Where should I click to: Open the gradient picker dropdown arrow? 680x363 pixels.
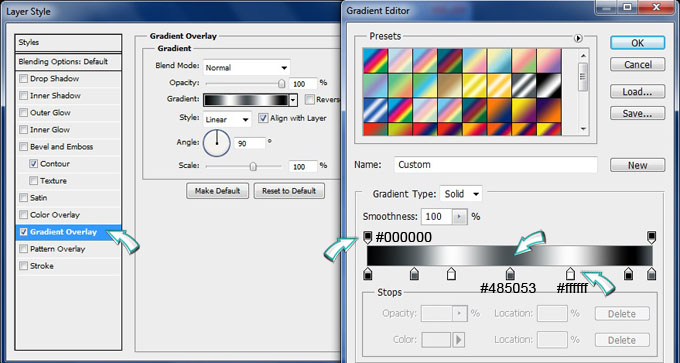click(293, 100)
